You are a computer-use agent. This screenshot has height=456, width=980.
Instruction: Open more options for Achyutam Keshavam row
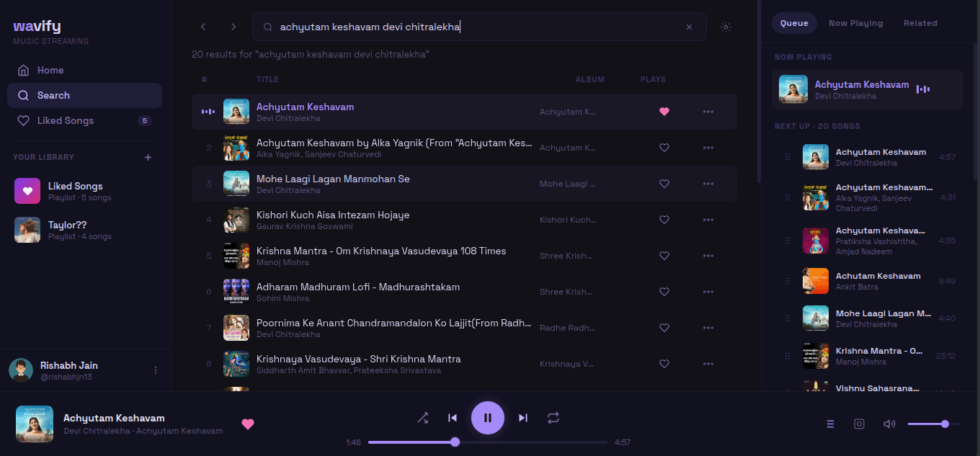(708, 112)
